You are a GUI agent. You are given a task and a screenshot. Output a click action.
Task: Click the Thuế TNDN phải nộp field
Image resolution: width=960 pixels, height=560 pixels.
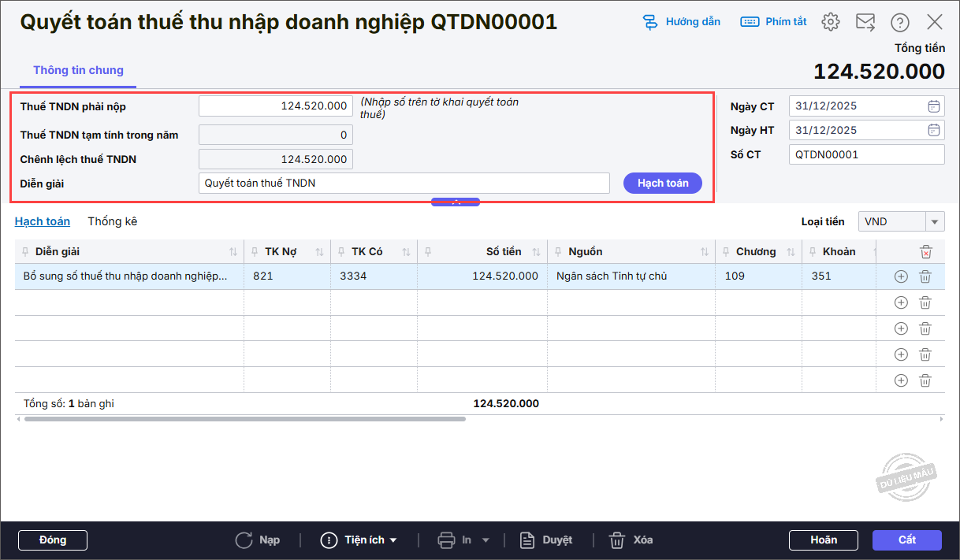click(275, 106)
